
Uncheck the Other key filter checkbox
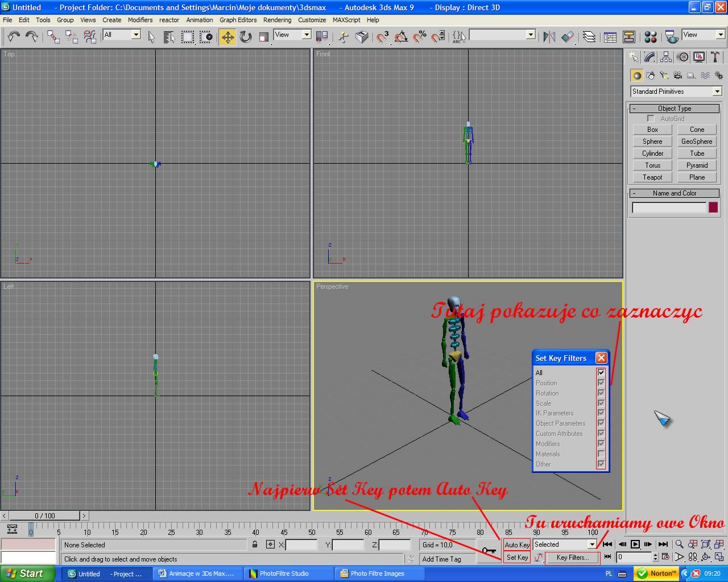click(601, 464)
